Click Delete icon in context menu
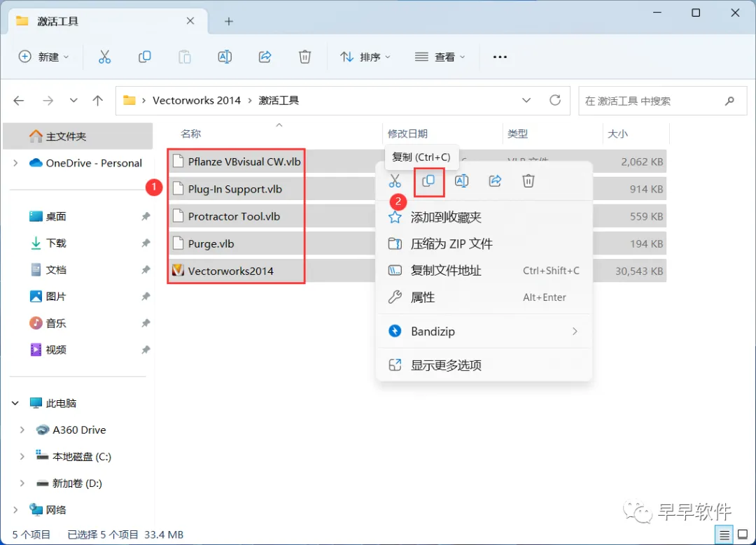 pos(528,181)
